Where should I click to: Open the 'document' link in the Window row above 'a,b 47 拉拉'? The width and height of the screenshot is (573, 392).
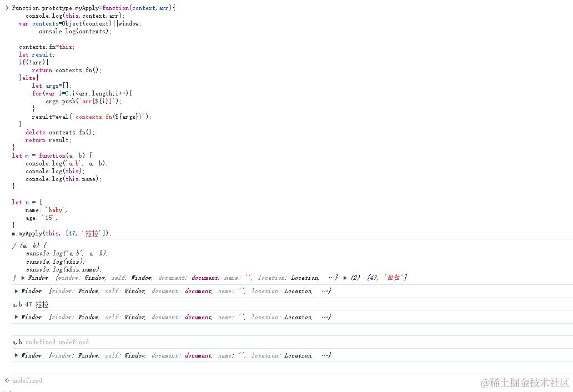coord(198,291)
